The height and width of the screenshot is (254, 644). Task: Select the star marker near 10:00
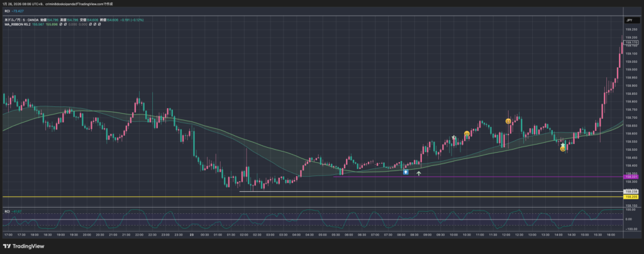click(x=453, y=138)
